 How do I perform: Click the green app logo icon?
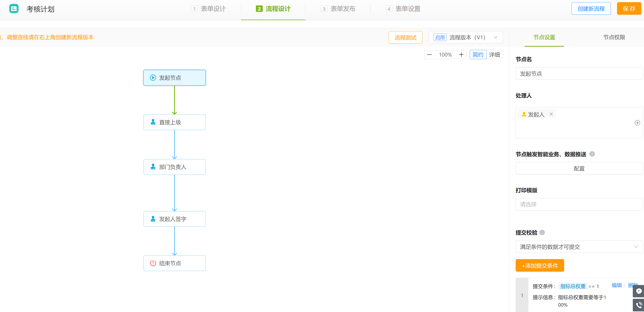tap(14, 9)
